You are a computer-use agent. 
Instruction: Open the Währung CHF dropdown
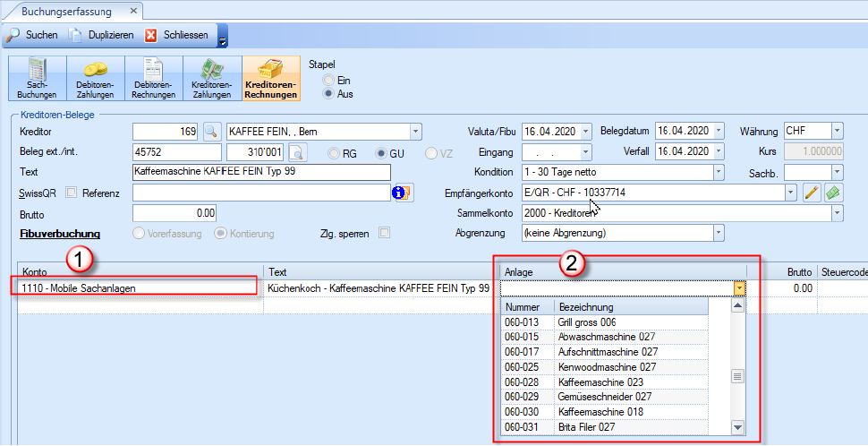[x=836, y=132]
